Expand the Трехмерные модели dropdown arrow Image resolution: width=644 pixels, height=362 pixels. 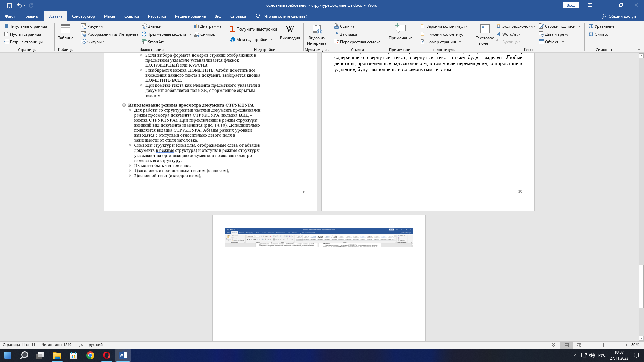click(190, 34)
